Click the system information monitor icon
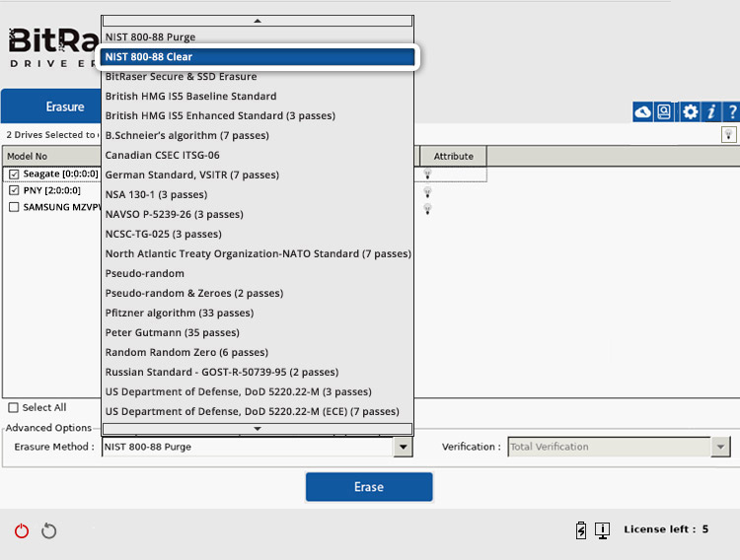Image resolution: width=740 pixels, height=560 pixels. [x=602, y=530]
